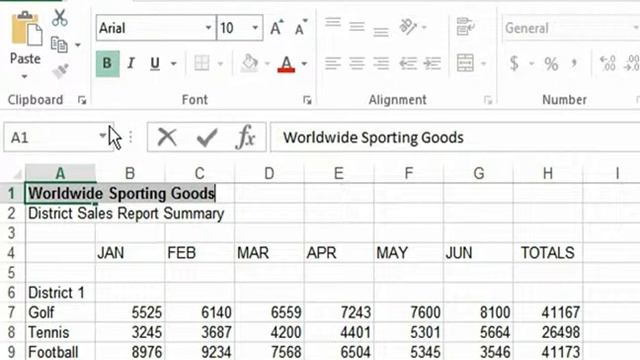Open borders options dropdown arrow
The height and width of the screenshot is (360, 640).
pos(220,64)
